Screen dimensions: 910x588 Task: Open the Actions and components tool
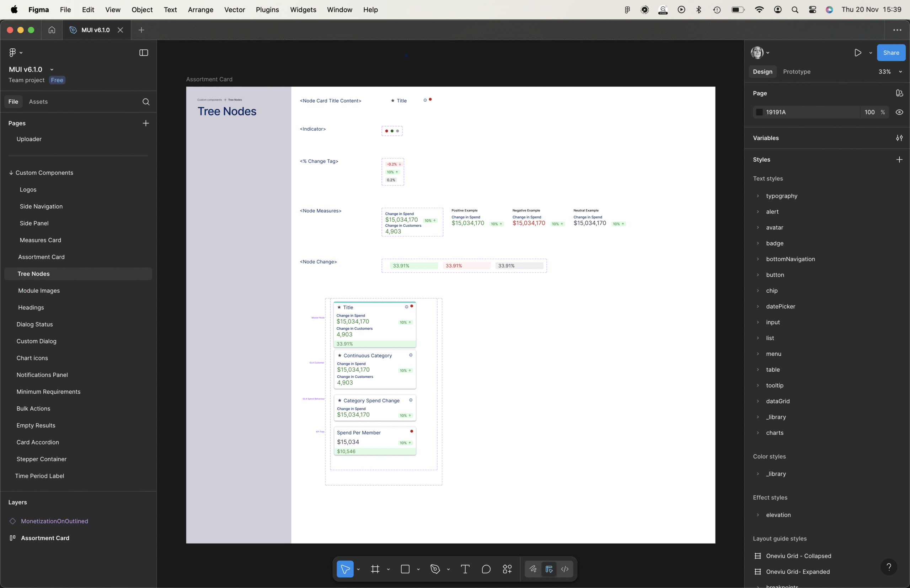click(x=507, y=569)
